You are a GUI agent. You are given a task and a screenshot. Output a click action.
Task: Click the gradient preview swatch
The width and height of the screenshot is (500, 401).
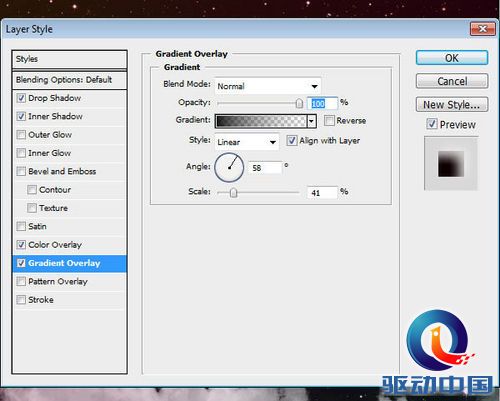point(261,121)
